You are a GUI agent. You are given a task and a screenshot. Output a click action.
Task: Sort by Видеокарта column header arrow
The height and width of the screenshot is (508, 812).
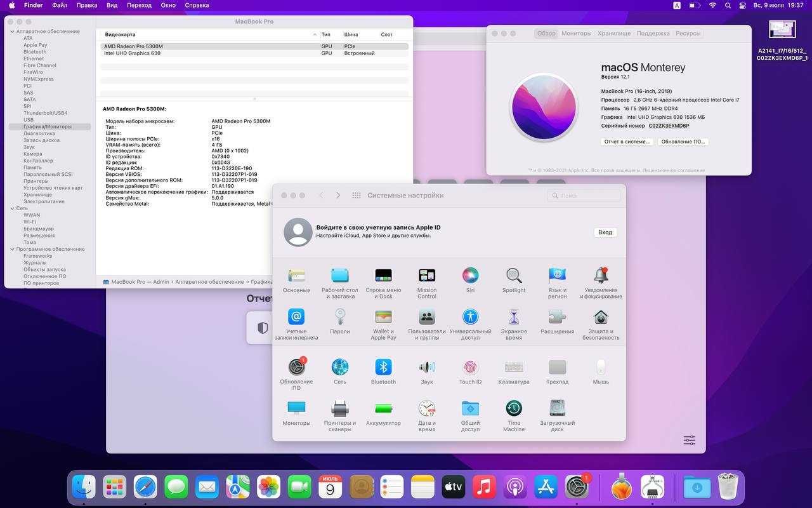315,34
